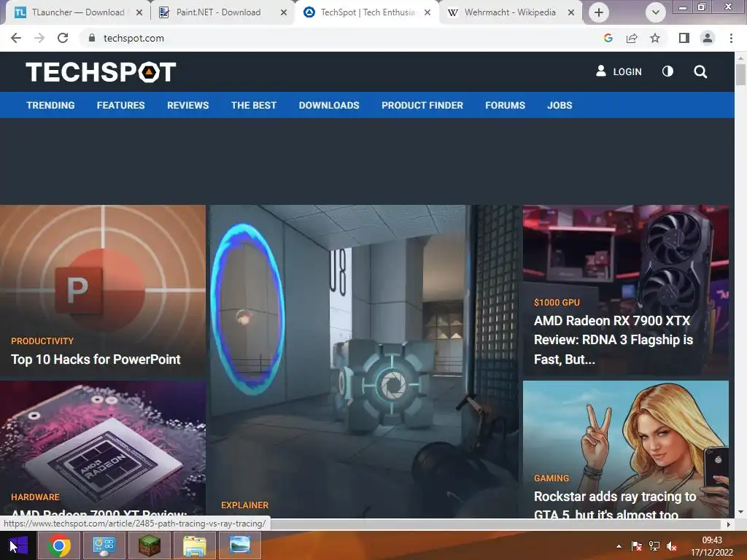This screenshot has width=747, height=560.
Task: Open Top 10 Hacks for PowerPoint article
Action: click(x=96, y=359)
